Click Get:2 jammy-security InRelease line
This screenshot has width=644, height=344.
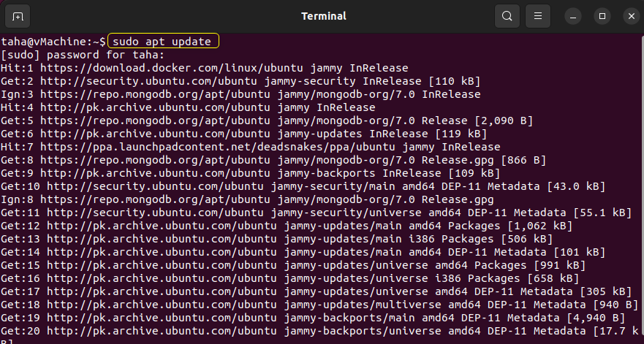click(240, 81)
